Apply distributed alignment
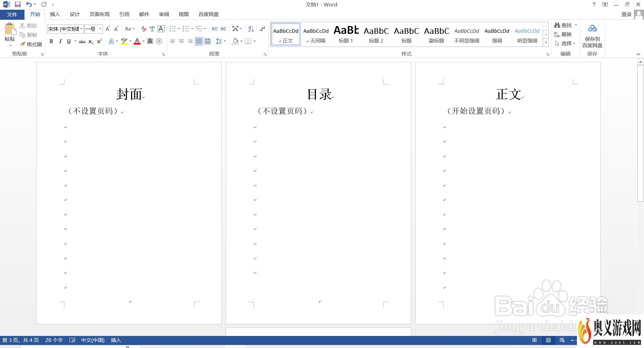The width and height of the screenshot is (644, 348). click(208, 41)
